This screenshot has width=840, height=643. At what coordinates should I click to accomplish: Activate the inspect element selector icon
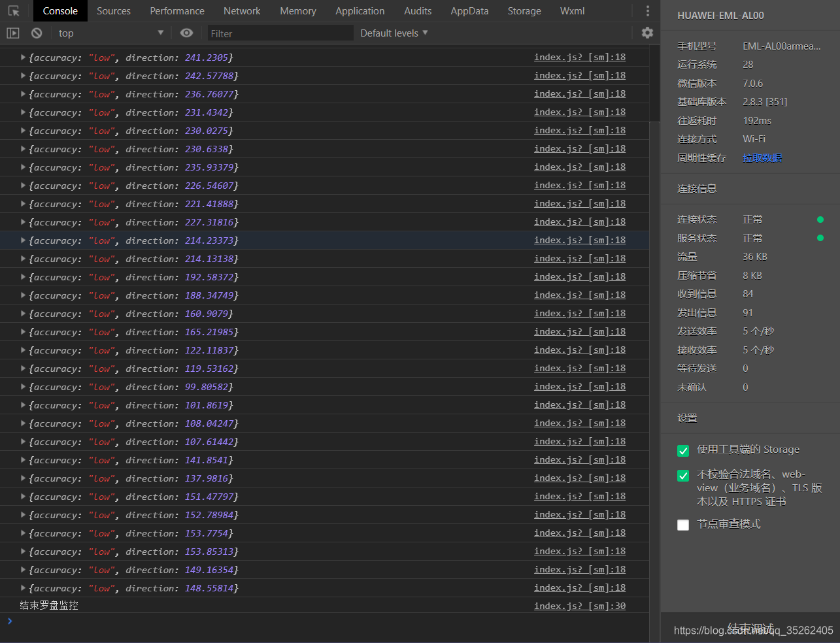[13, 11]
